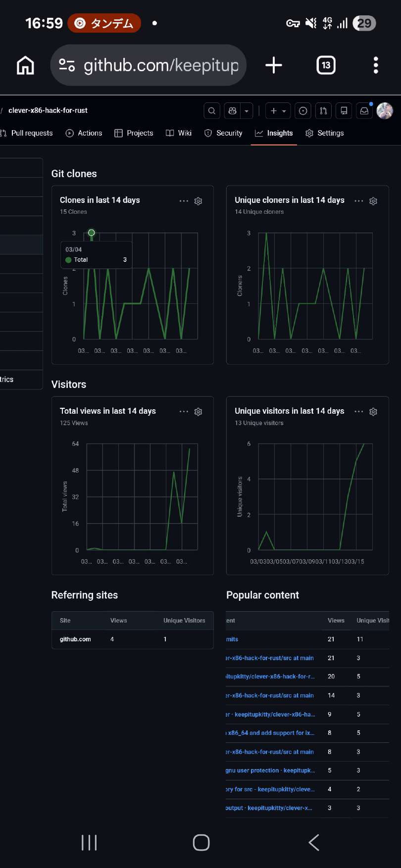Click the 03/04 data point on Clones chart
Image resolution: width=401 pixels, height=868 pixels.
click(x=92, y=233)
